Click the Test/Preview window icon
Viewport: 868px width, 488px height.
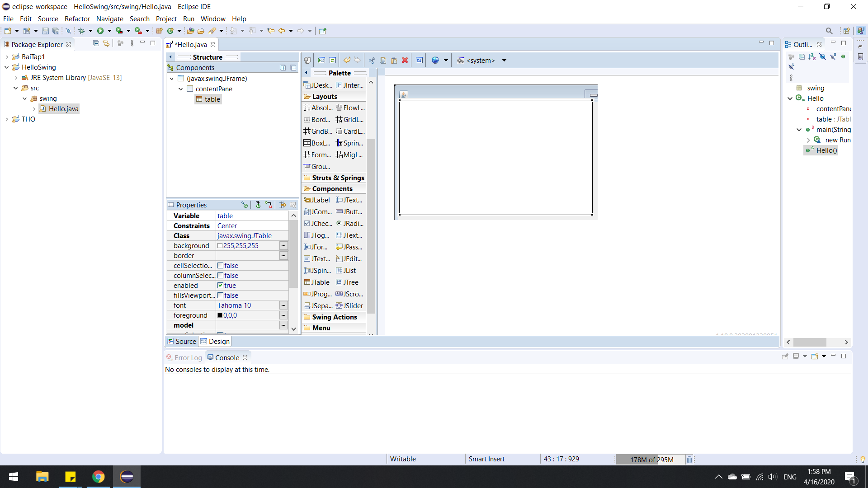point(321,60)
